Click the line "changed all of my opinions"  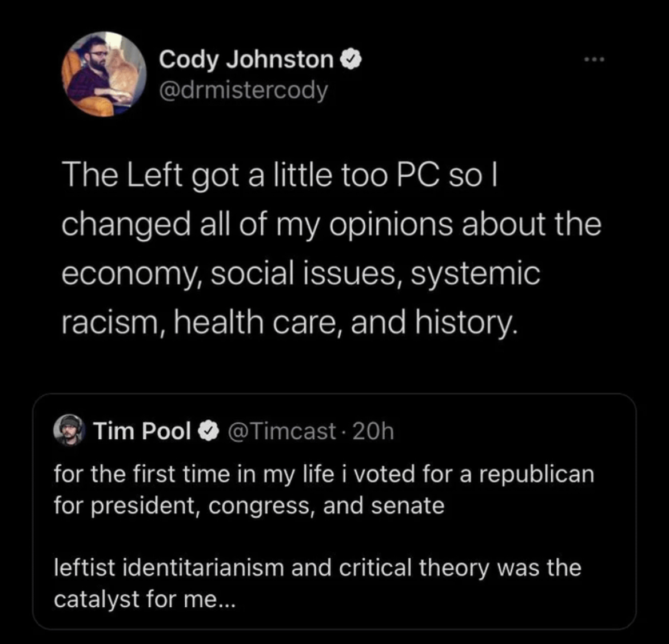(331, 224)
